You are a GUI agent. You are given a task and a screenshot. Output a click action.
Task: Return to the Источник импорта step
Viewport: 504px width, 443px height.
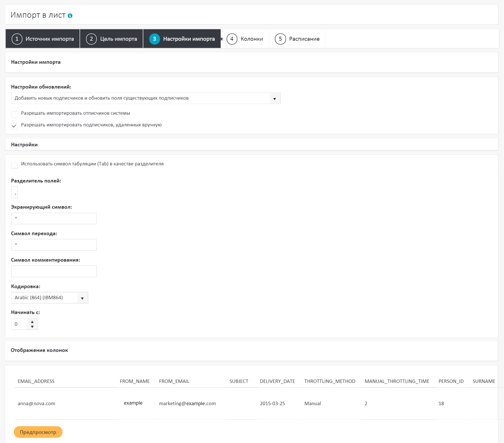[x=50, y=39]
